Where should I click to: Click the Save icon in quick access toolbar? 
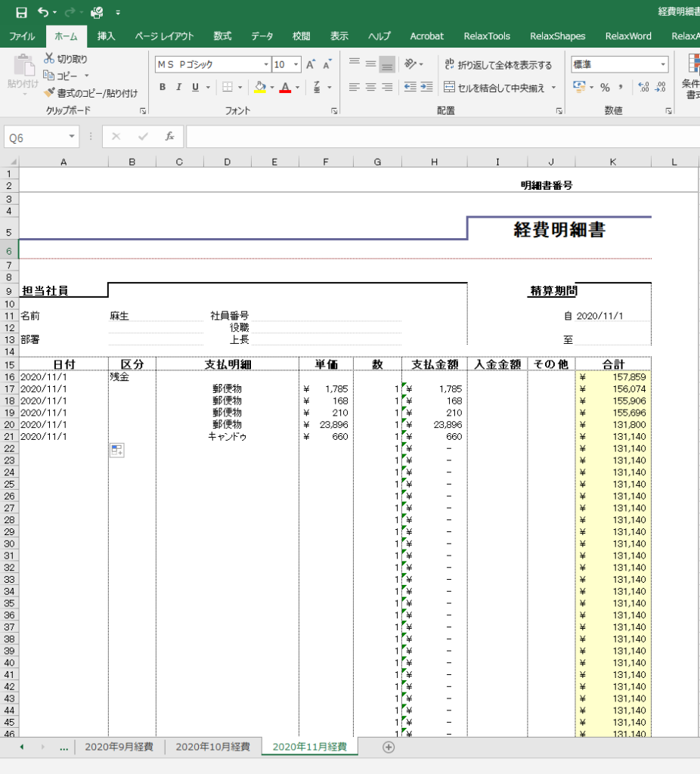click(21, 12)
